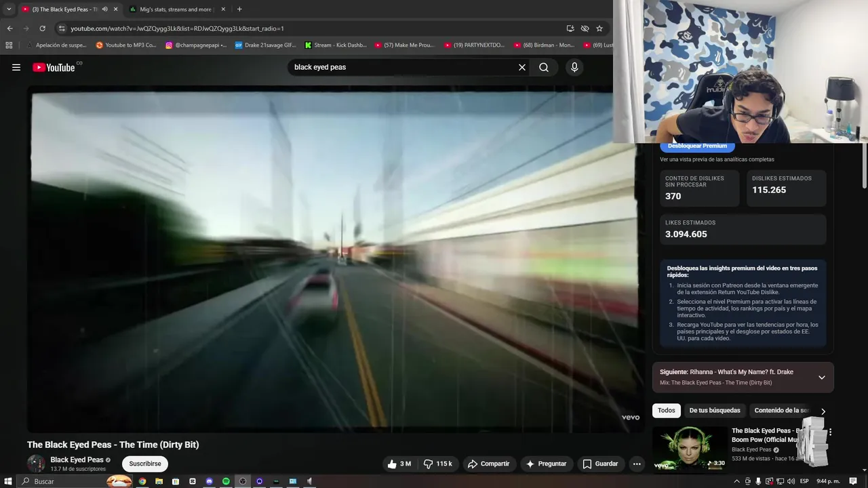Open '(57) Make Me Prou...' bookmark
The width and height of the screenshot is (868, 488).
(x=406, y=45)
